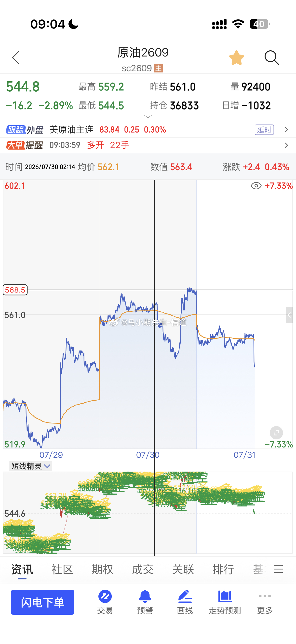Select the 画线 drawing tool
Screen dimensions: 296x644
185,602
